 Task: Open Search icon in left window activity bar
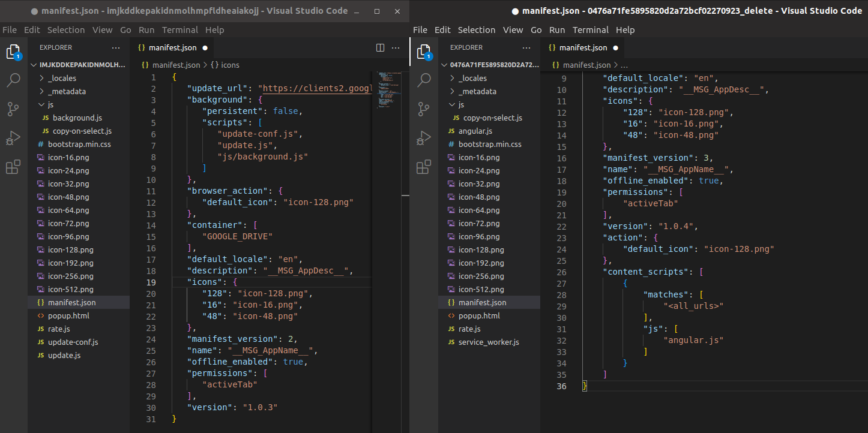coord(13,80)
